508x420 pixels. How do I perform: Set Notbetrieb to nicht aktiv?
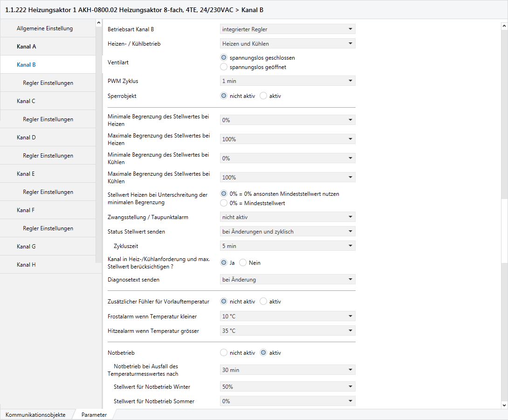224,353
